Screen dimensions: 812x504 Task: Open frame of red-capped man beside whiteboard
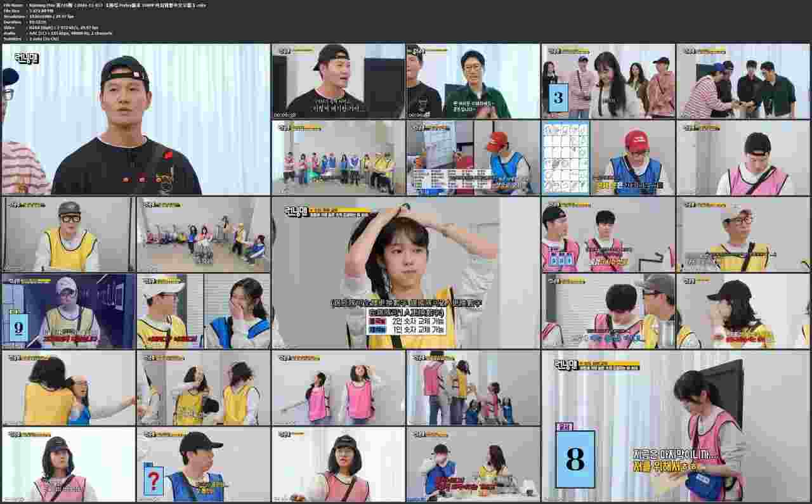(x=473, y=158)
